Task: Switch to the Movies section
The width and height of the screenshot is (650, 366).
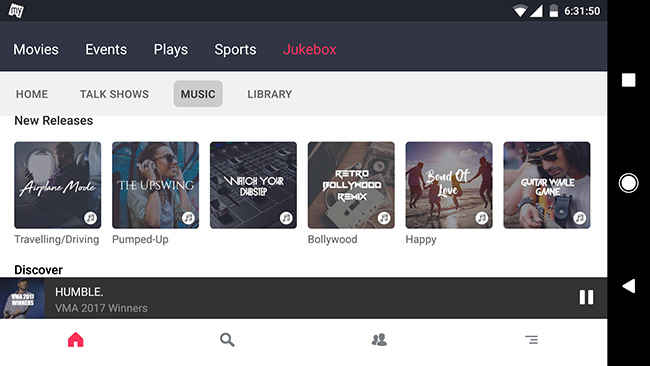Action: pyautogui.click(x=36, y=49)
